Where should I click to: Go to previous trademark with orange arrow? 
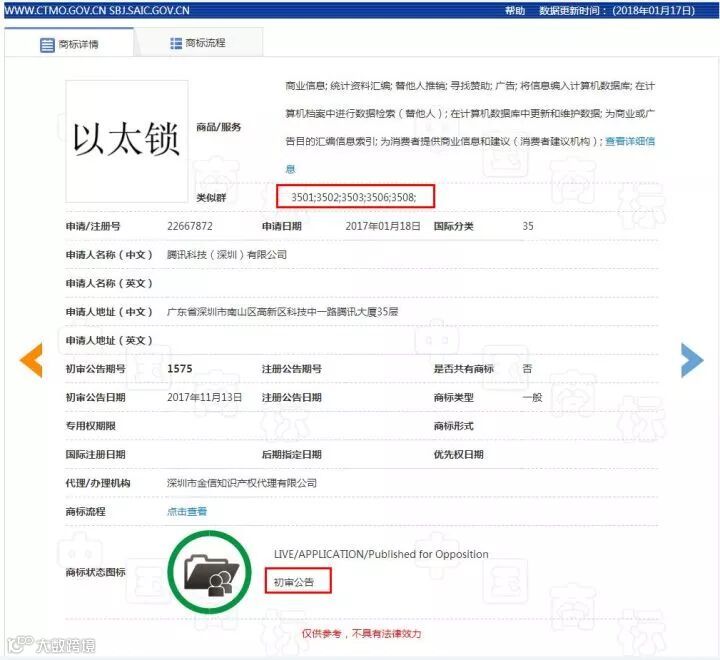(31, 360)
